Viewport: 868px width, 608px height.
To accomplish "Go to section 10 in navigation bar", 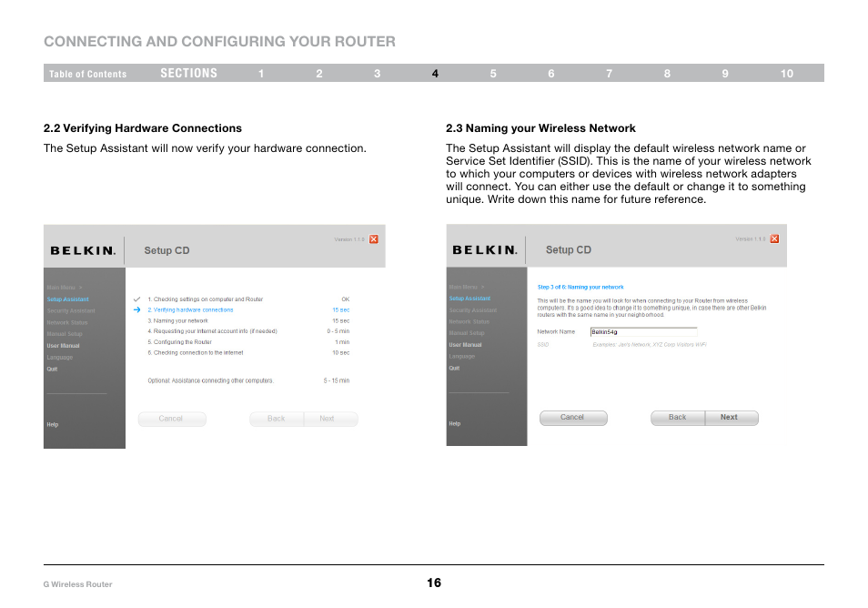I will click(787, 74).
